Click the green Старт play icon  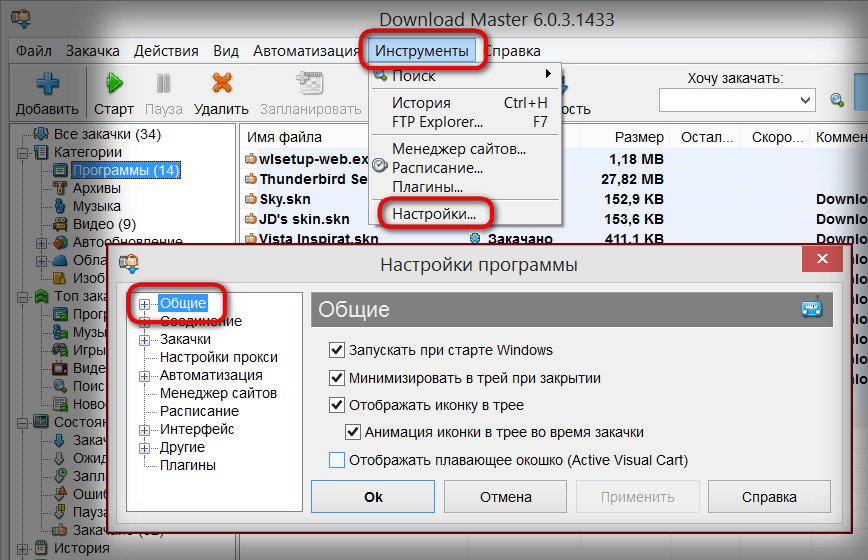[x=114, y=83]
